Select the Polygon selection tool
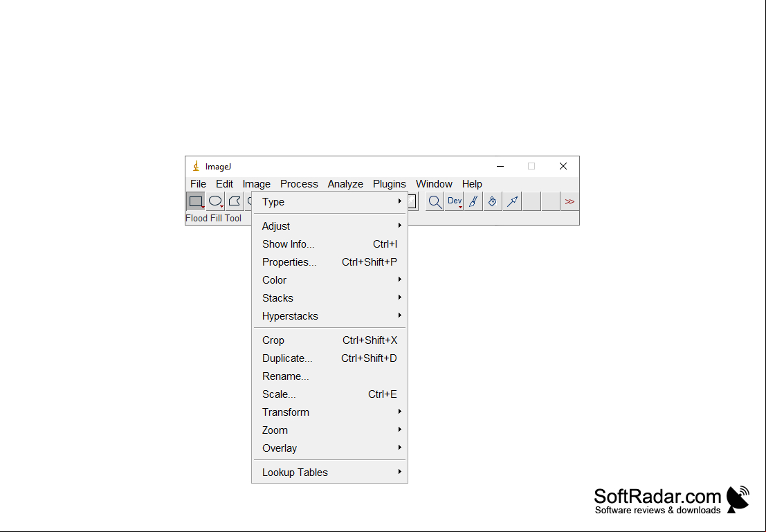 235,201
